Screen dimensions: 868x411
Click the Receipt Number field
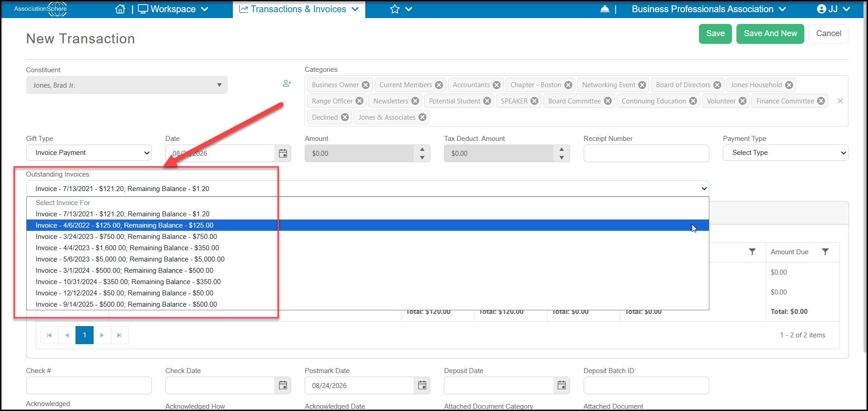(646, 154)
